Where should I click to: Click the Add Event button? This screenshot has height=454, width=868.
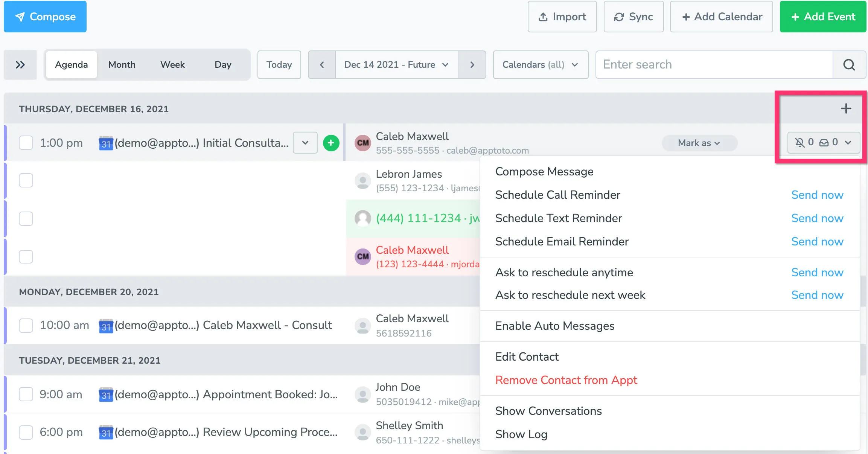822,17
